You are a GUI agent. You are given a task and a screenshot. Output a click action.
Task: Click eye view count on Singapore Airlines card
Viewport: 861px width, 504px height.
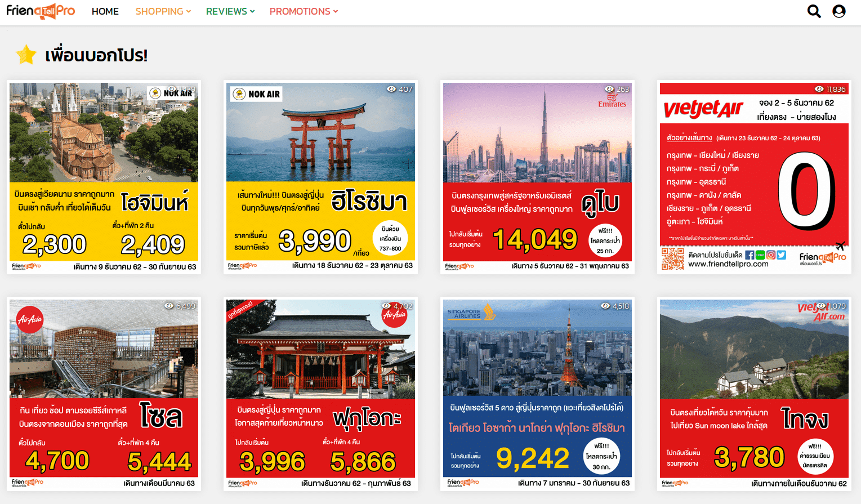pos(614,306)
